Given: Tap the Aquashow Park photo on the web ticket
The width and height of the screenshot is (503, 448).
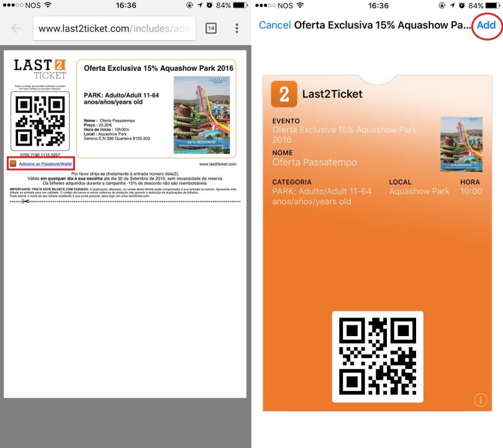Looking at the screenshot, I should point(201,115).
